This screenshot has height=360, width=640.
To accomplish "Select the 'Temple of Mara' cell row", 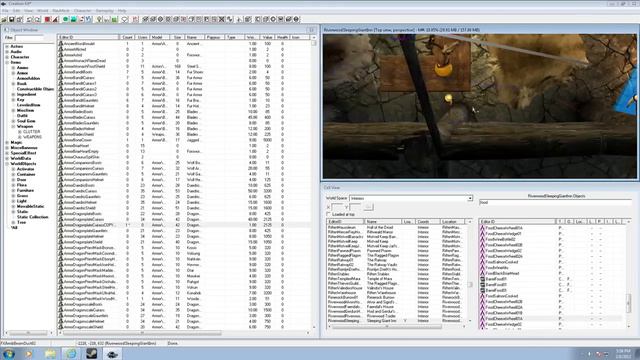I will tap(396, 279).
